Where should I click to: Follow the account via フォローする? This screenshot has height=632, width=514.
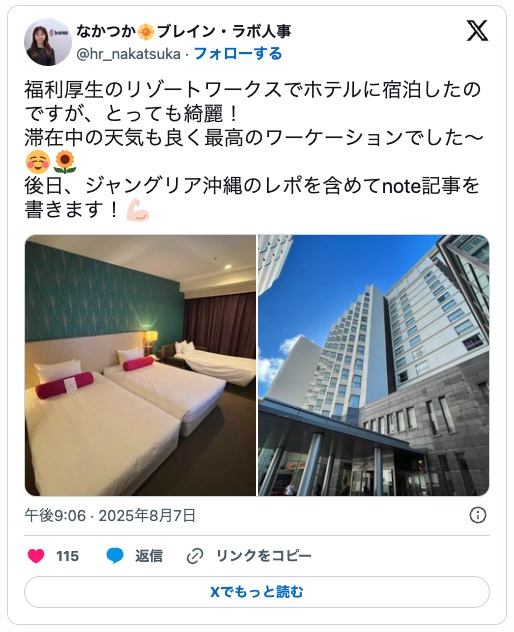(x=238, y=54)
